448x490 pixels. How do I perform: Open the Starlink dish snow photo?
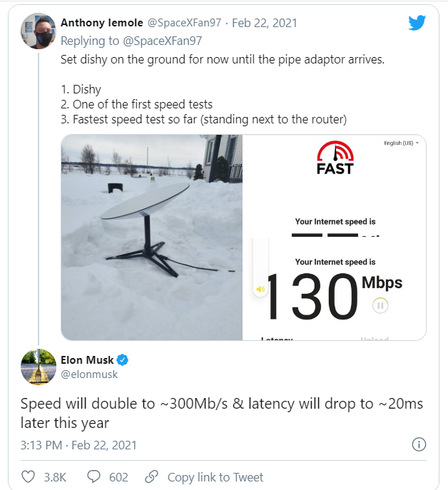coord(151,237)
